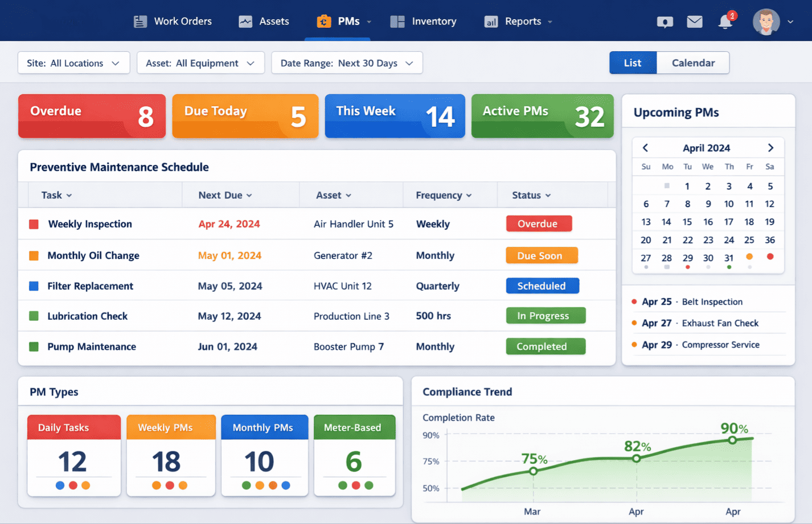Click the Overdue status badge
Screen dimensions: 812x524
pyautogui.click(x=539, y=224)
